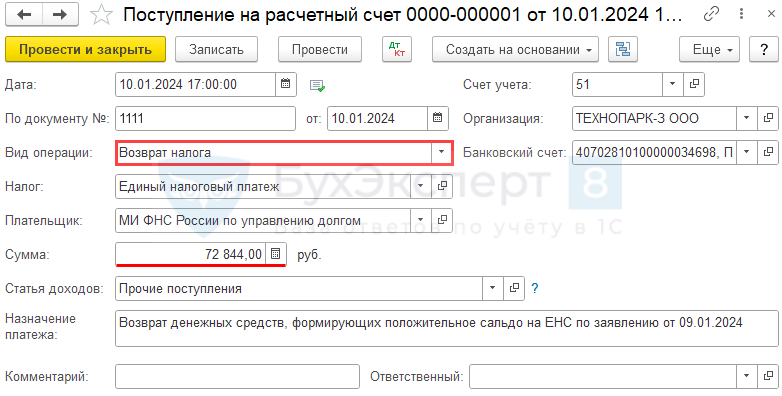
Task: Copy link to document via chain icon
Action: [x=711, y=14]
